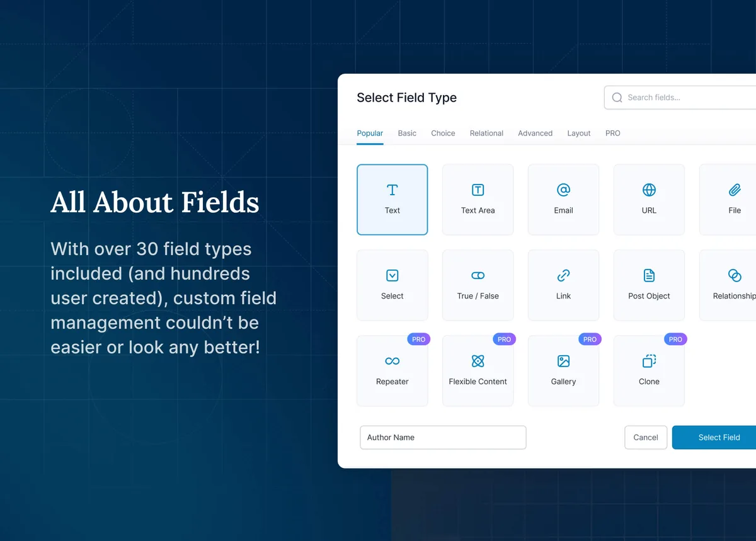
Task: Click the 'Link' label
Action: tap(563, 296)
